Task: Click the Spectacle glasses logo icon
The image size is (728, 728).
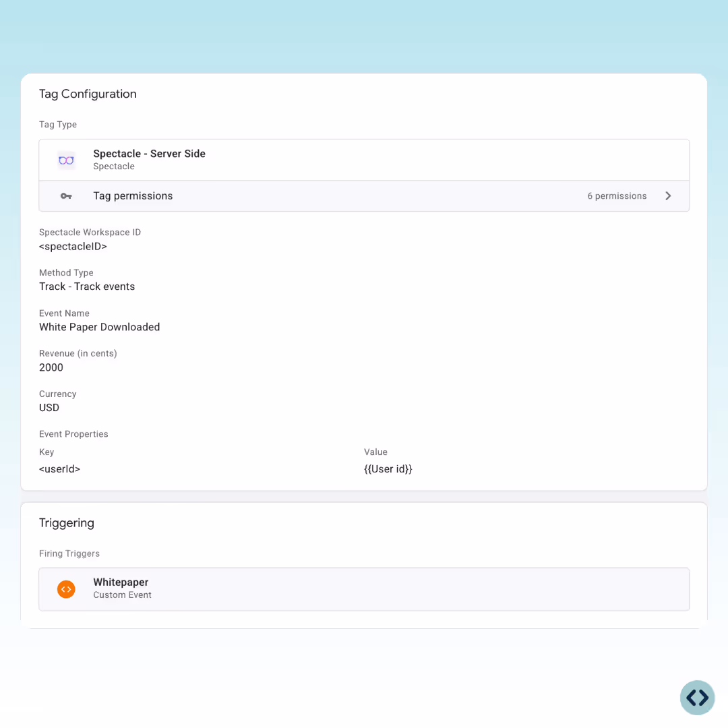Action: [66, 160]
